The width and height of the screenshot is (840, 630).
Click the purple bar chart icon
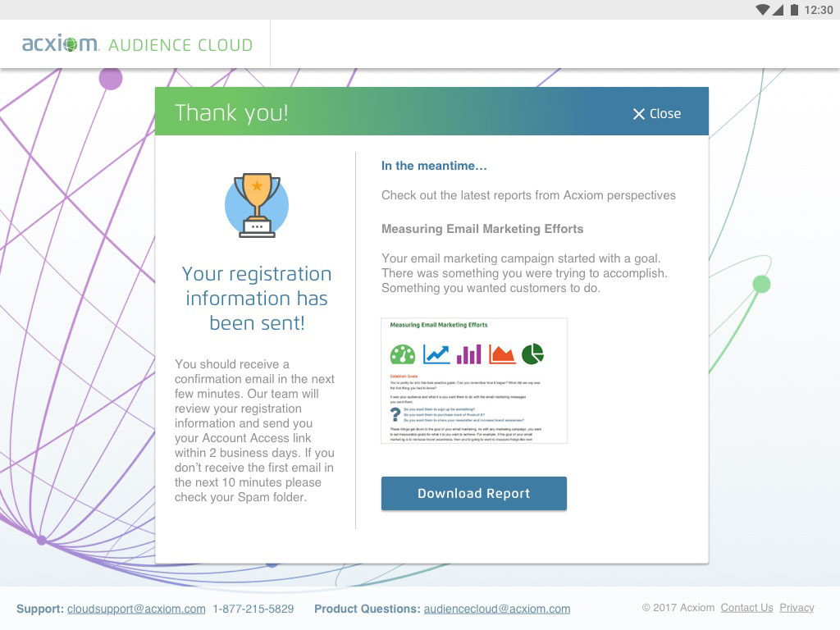(x=468, y=354)
